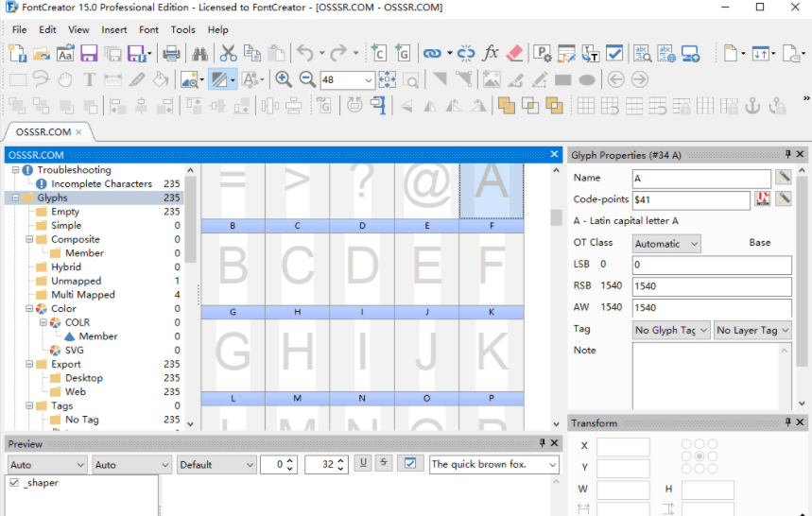Toggle the _shaper checkbox in Preview

[13, 483]
